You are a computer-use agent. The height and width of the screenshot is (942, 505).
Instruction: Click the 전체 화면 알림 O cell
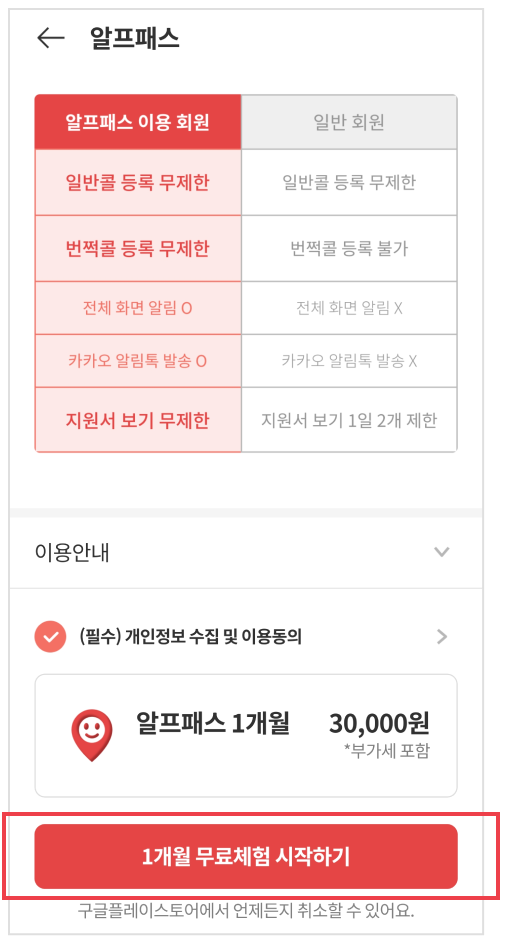pyautogui.click(x=138, y=308)
